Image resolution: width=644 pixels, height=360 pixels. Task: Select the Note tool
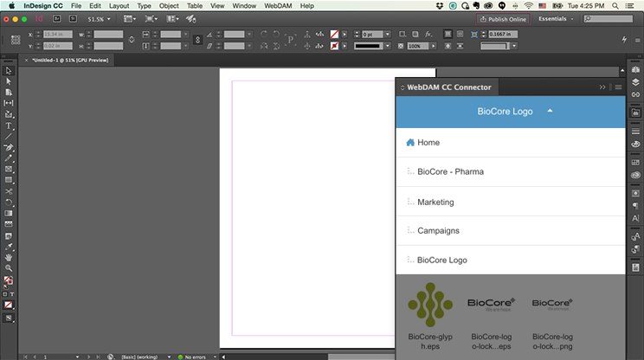pyautogui.click(x=8, y=236)
